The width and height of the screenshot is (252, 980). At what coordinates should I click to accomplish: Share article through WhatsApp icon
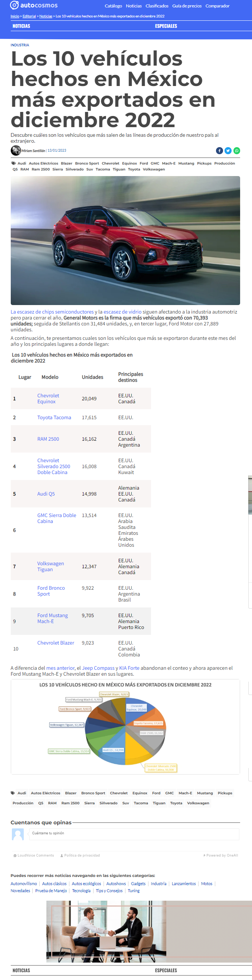click(x=237, y=150)
